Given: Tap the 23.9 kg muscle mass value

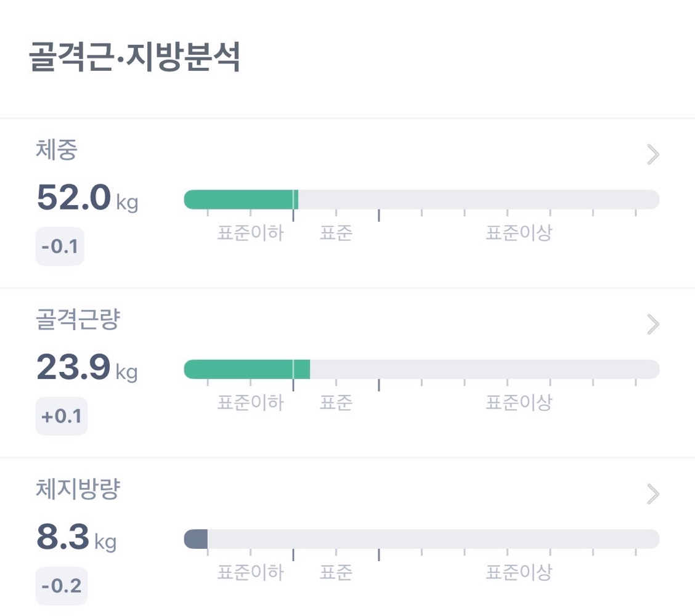Looking at the screenshot, I should [x=87, y=367].
